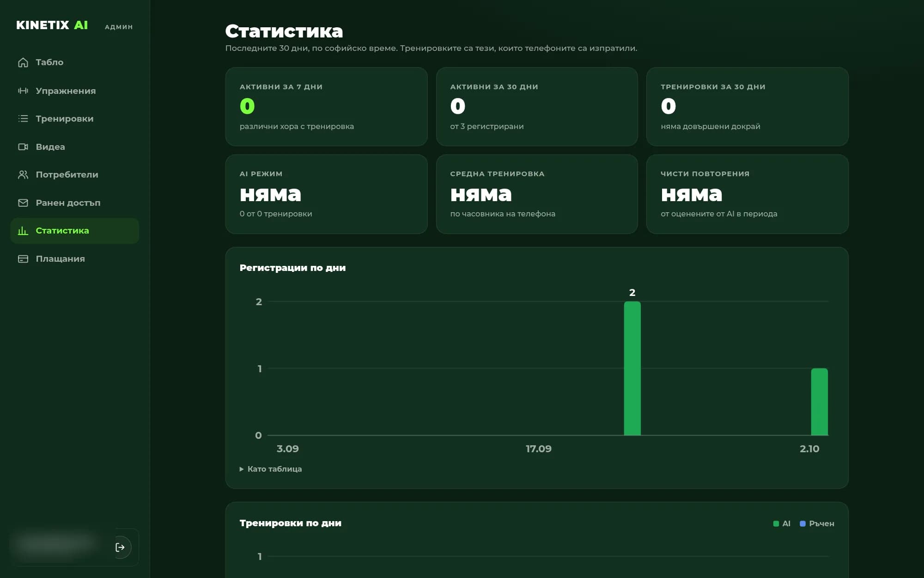Click the blue Ръчен legend swatch
Screen dimensions: 924x578
(802, 523)
